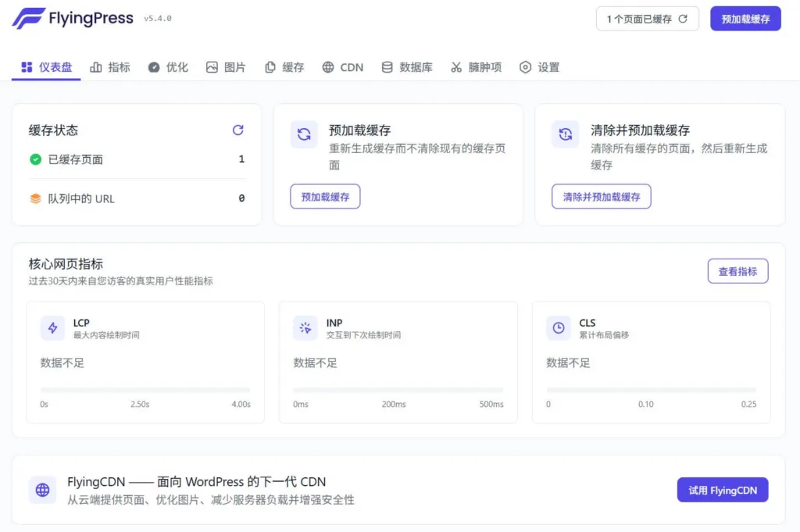Click the 预加载缓存 card sync icon
Viewport: 800px width, 532px height.
(x=304, y=134)
